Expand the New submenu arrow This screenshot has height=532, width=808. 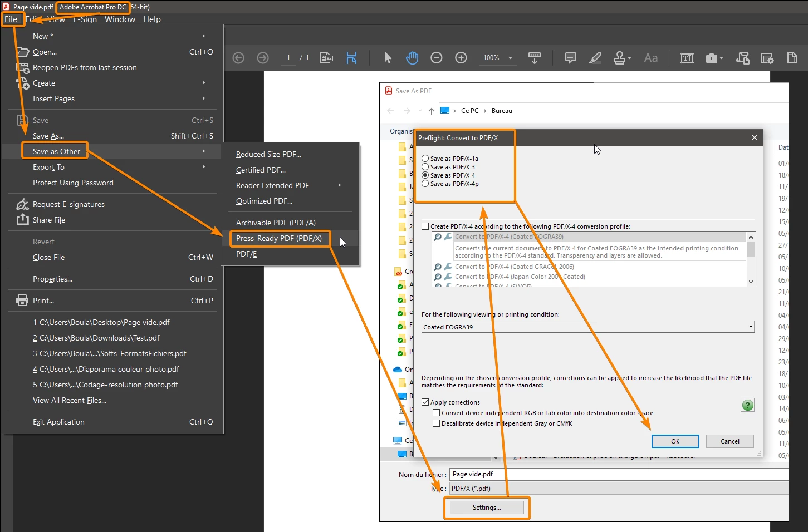tap(204, 36)
